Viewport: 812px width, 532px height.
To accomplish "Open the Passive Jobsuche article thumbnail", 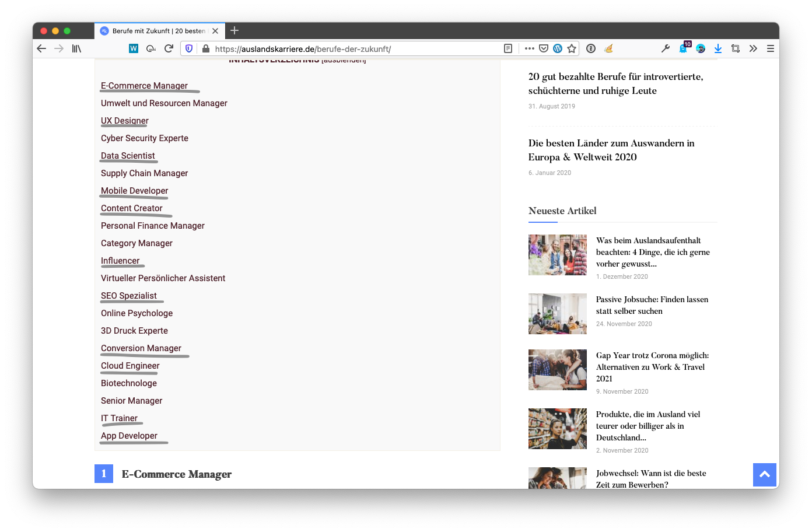I will click(557, 314).
